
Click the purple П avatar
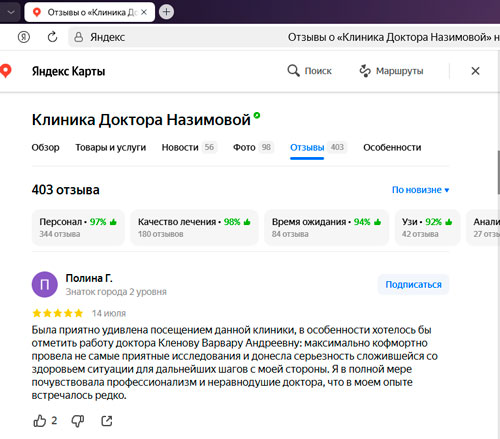pos(45,284)
